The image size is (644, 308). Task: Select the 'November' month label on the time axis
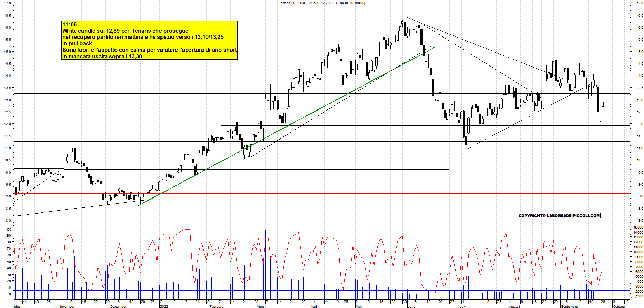(66, 306)
